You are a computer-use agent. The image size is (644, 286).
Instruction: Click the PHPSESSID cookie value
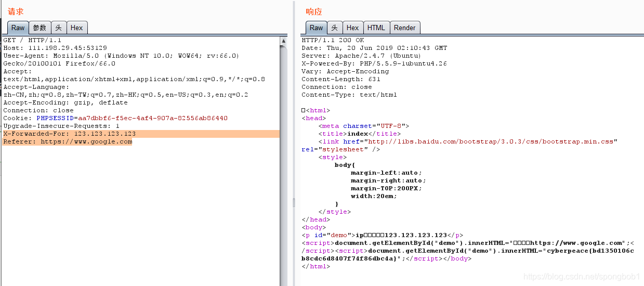click(x=153, y=118)
